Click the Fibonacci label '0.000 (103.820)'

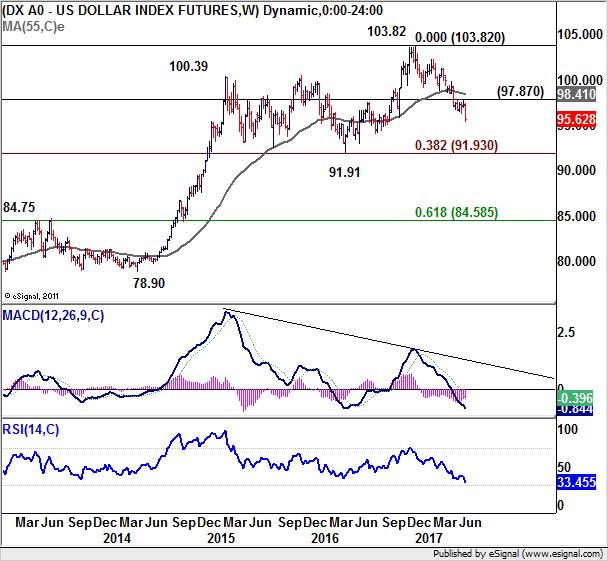[460, 38]
